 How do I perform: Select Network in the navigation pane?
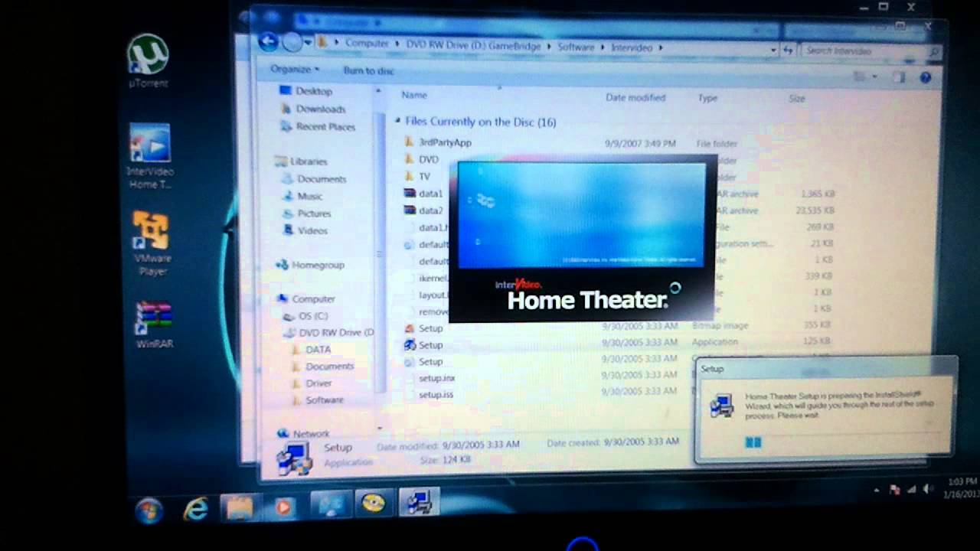pos(304,433)
